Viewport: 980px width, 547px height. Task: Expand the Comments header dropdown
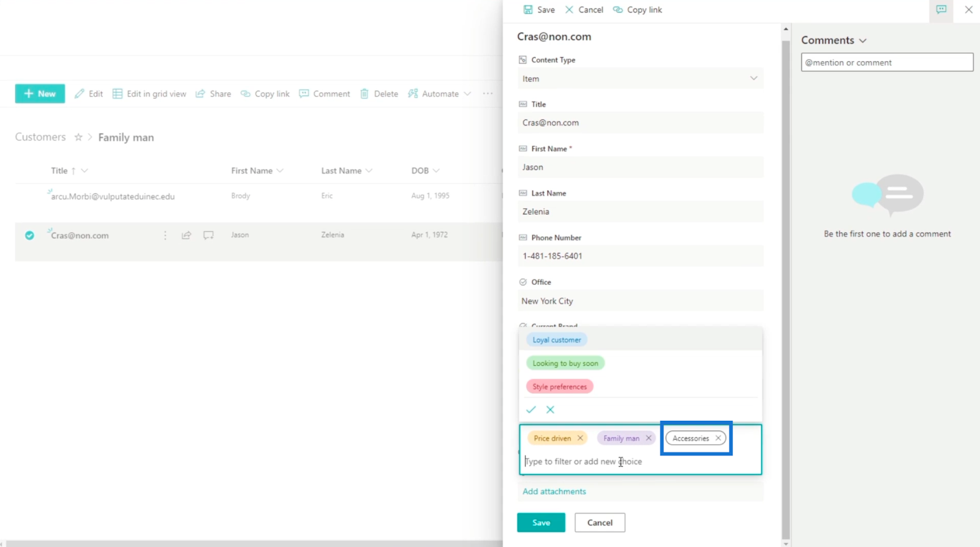[862, 40]
